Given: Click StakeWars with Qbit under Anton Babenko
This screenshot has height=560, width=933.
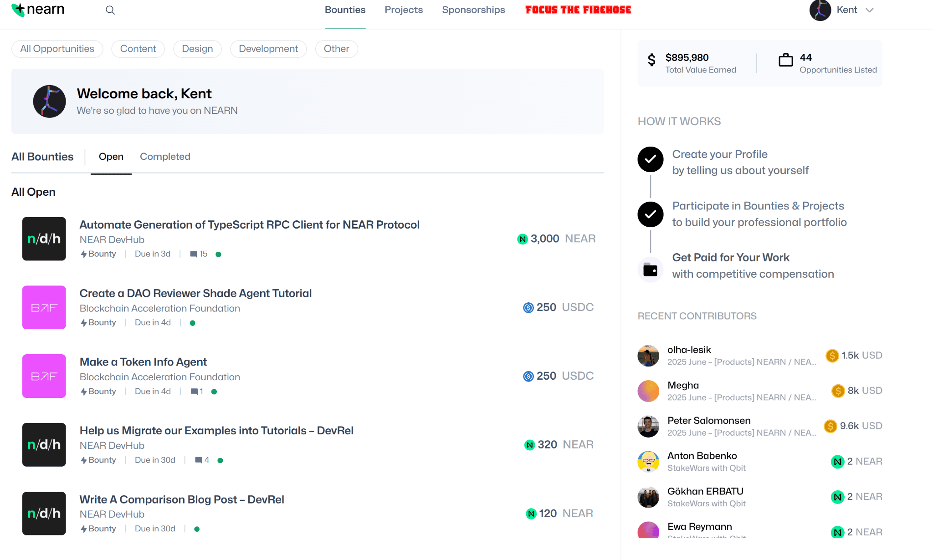Looking at the screenshot, I should click(707, 468).
